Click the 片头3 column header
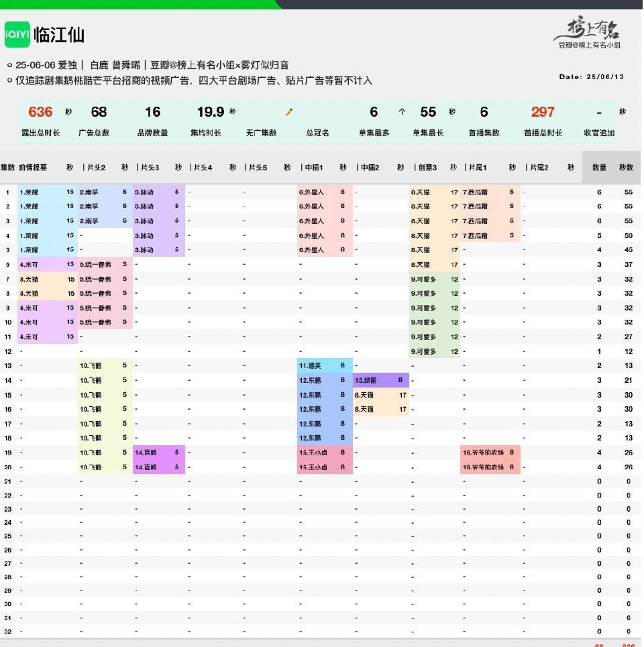Viewport: 644px width, 647px height. click(x=150, y=168)
